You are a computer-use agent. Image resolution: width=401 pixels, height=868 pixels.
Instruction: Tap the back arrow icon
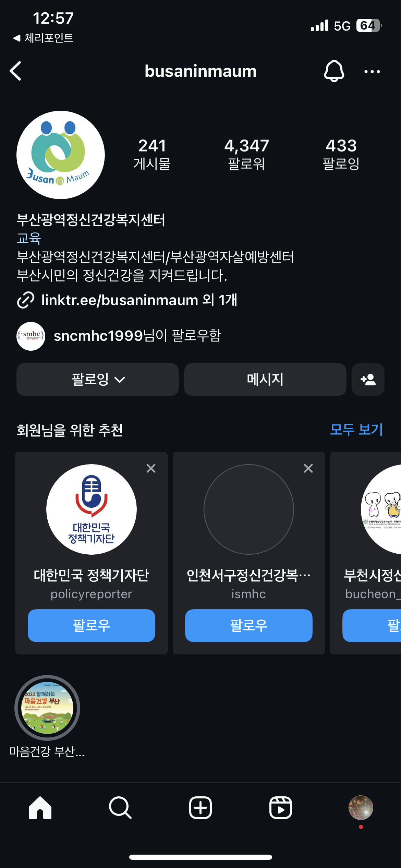(x=16, y=71)
